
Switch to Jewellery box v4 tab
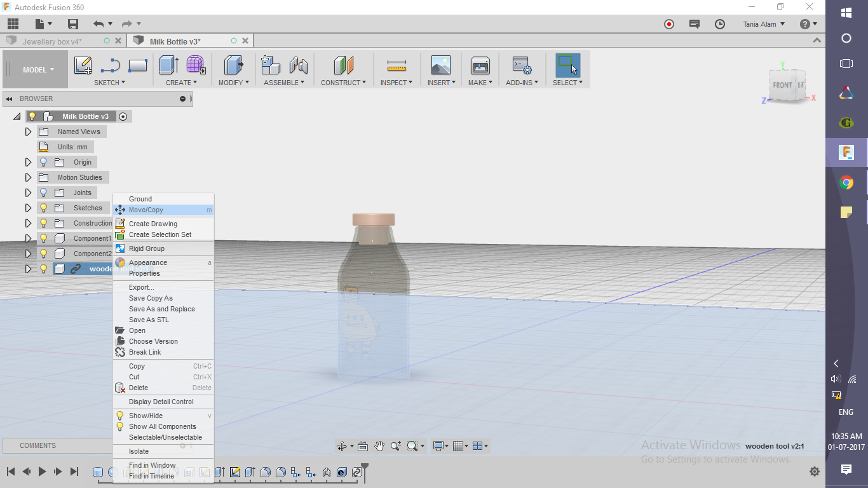(x=52, y=41)
